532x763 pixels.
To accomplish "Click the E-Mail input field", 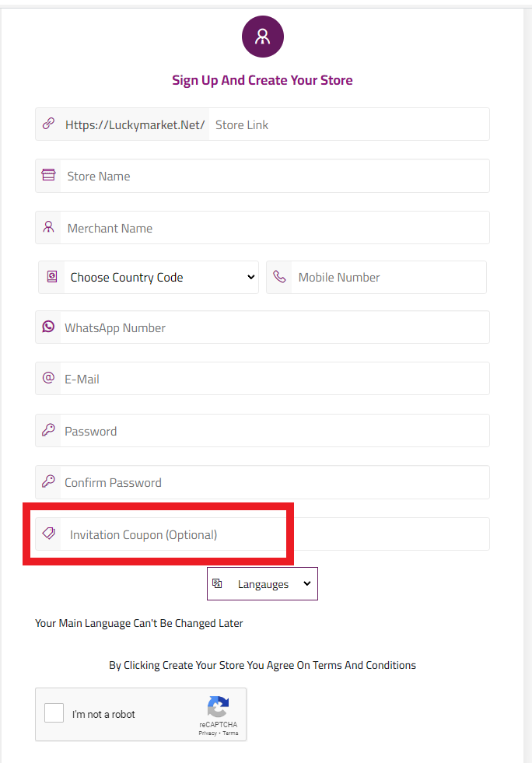I will click(272, 379).
